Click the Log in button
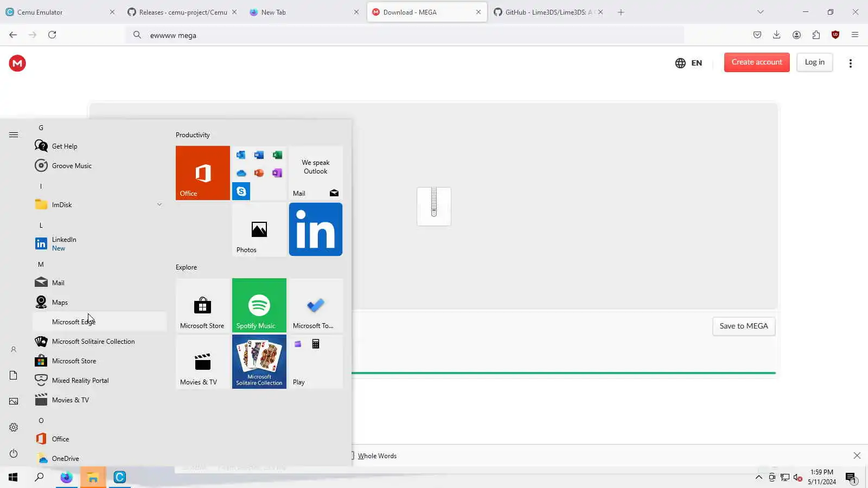This screenshot has height=488, width=868. pos(815,62)
